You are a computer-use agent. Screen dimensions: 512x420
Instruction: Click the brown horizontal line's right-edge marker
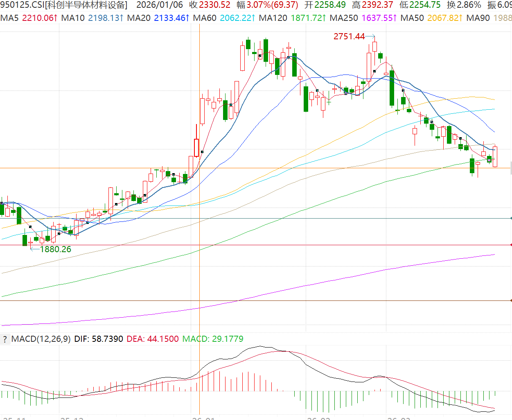point(510,300)
